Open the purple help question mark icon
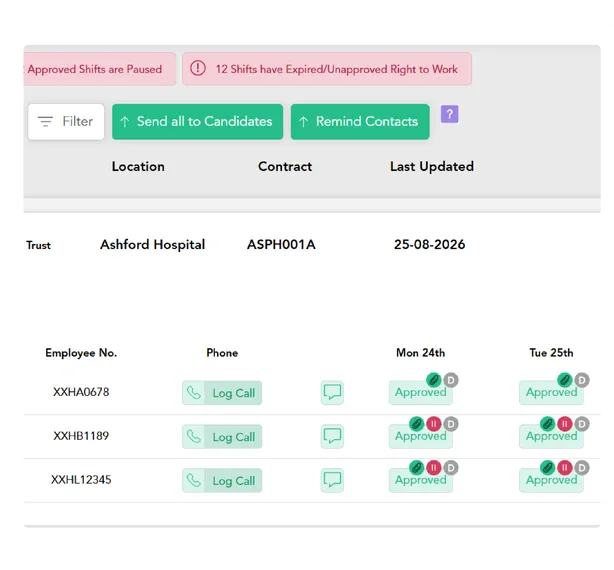This screenshot has height=570, width=614. [x=450, y=114]
